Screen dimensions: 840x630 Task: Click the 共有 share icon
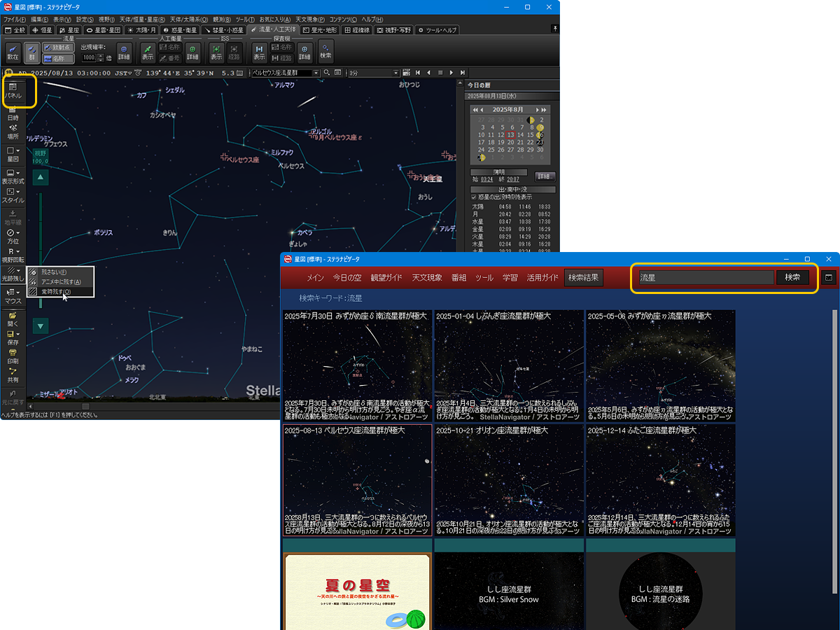(13, 375)
